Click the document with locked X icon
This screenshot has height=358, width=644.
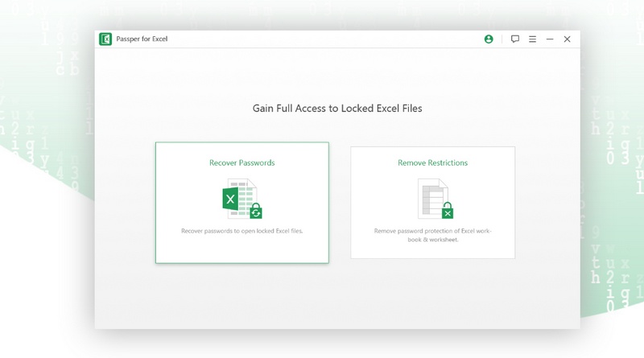tap(436, 199)
